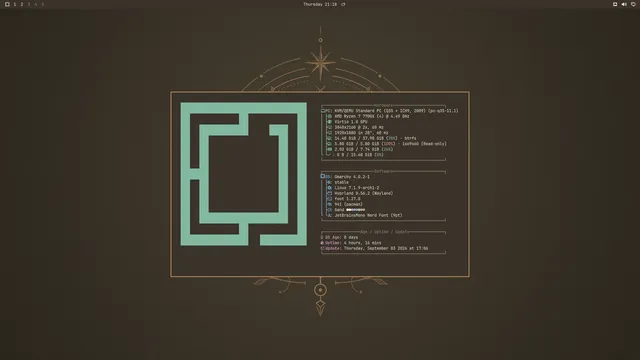This screenshot has height=360, width=640.
Task: Click the color palette dots after Sand
Action: tap(356, 210)
